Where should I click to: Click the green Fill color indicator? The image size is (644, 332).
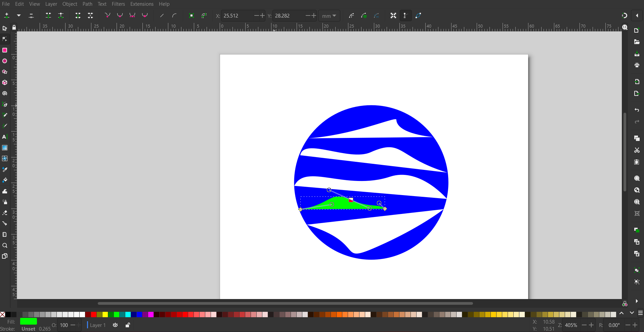click(x=29, y=322)
